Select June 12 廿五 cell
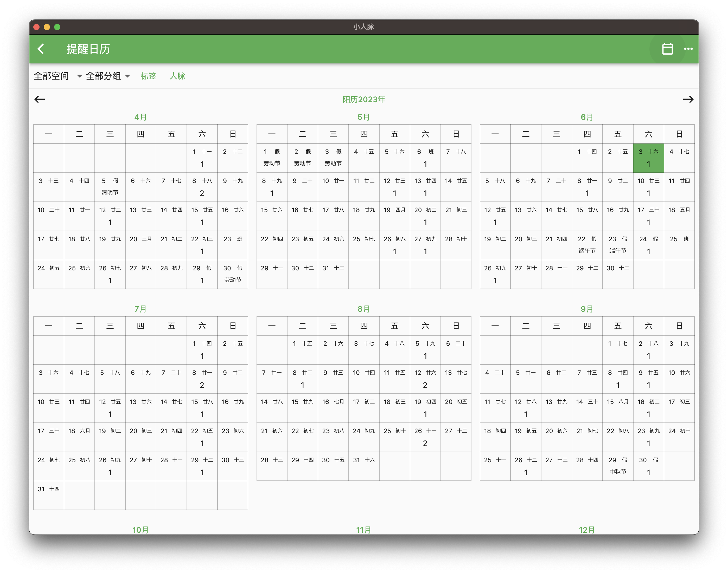 pos(495,216)
